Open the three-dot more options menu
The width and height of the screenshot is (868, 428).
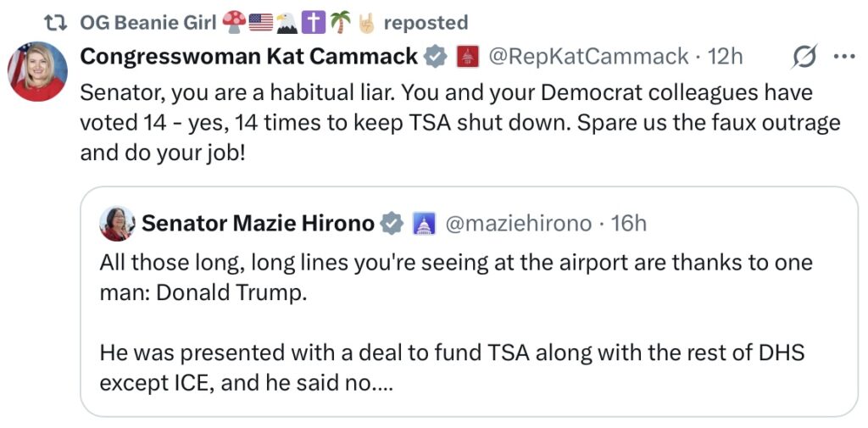(x=844, y=58)
